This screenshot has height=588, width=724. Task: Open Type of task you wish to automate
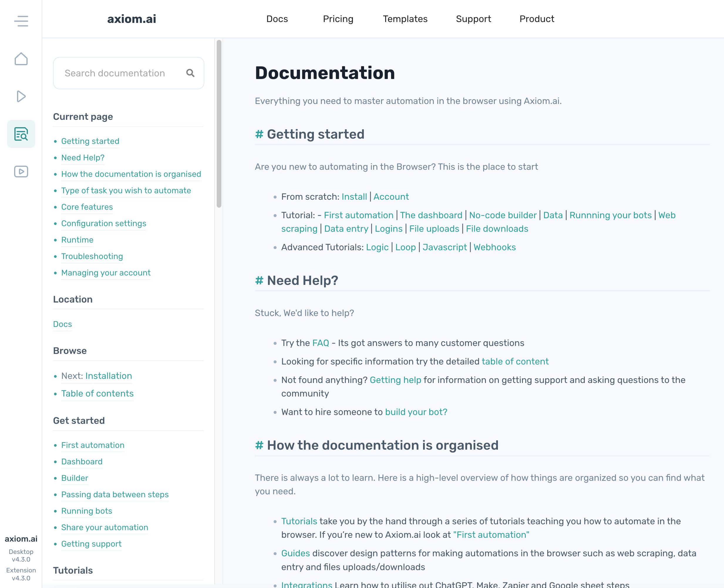click(x=126, y=191)
